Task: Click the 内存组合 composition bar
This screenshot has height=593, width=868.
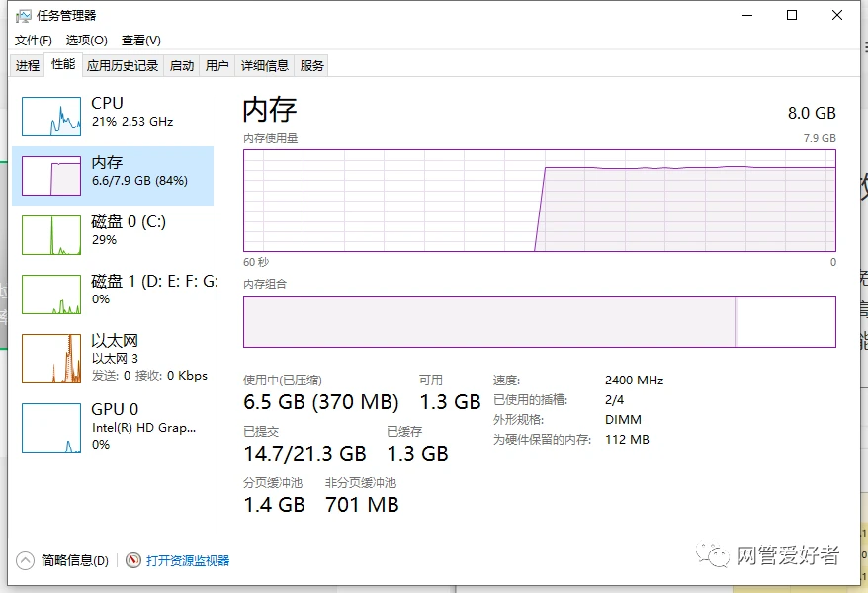Action: coord(539,322)
